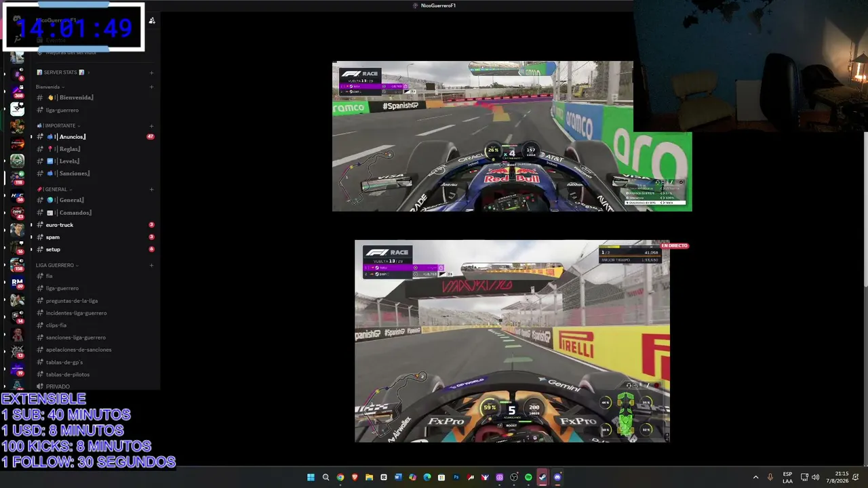Screen dimensions: 868x488
Task: Create a channel in Bienvenida category
Action: click(x=151, y=87)
